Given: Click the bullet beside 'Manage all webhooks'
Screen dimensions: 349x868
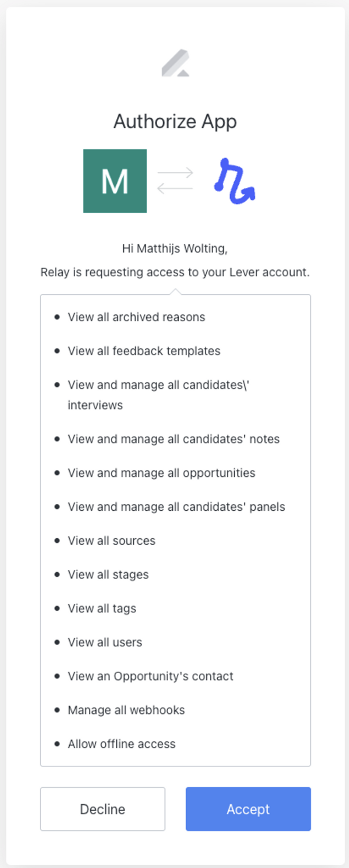Looking at the screenshot, I should tap(57, 710).
